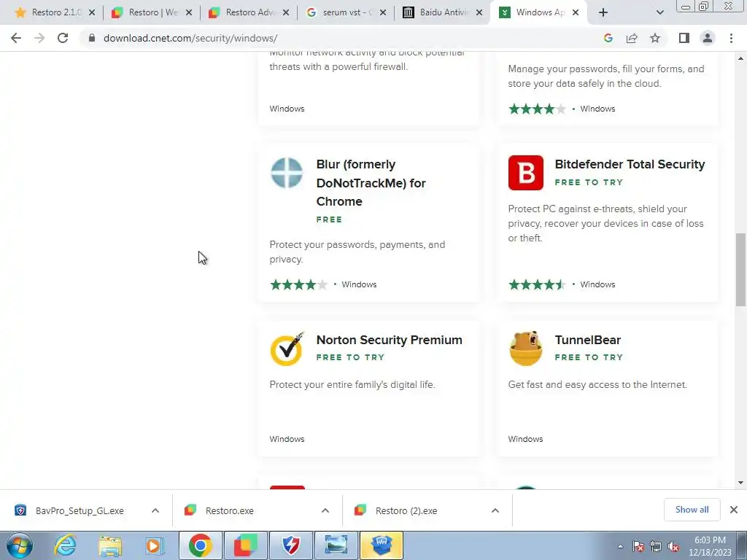Close the downloads bar

(734, 510)
